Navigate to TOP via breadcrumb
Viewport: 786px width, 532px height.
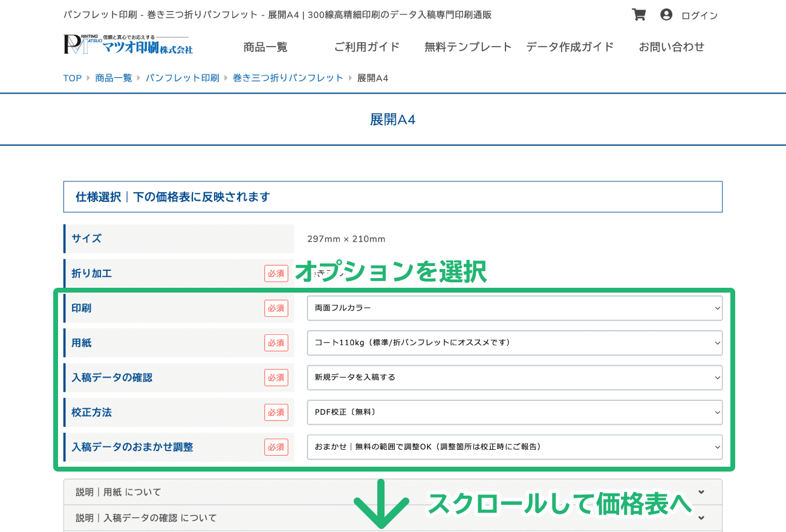click(x=73, y=77)
